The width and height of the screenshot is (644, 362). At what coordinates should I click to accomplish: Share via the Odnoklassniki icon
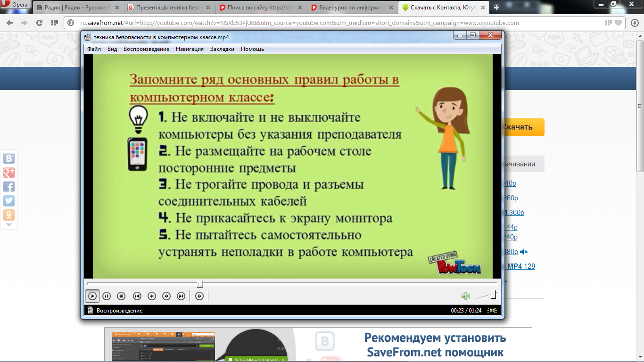[9, 215]
